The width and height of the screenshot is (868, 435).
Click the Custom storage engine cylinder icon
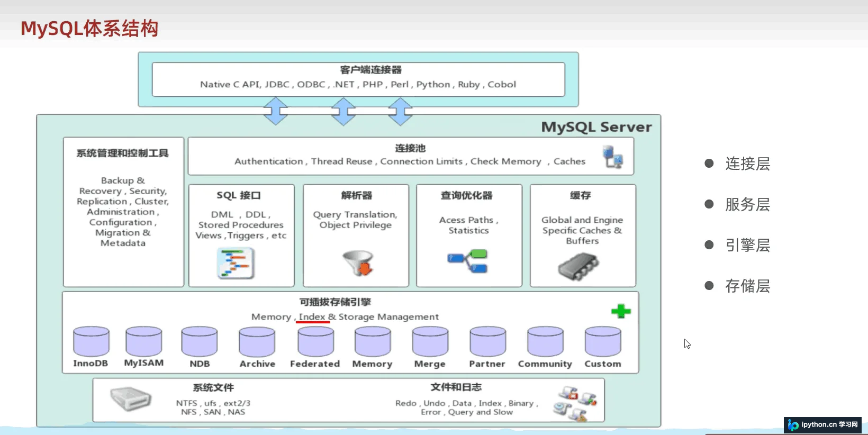coord(603,341)
